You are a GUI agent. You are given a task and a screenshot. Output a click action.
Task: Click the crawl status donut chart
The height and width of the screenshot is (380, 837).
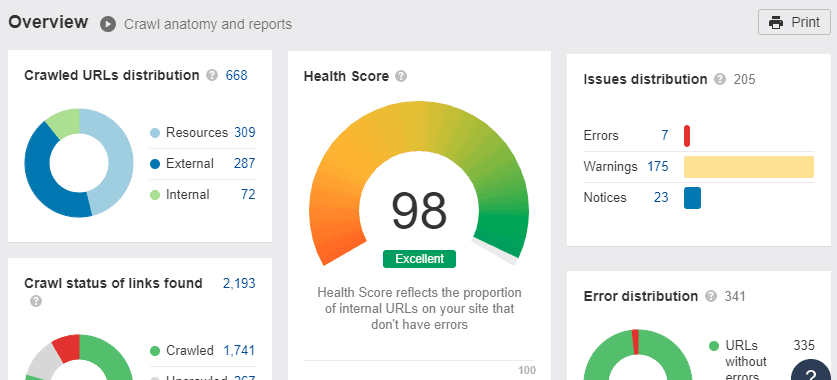click(79, 357)
